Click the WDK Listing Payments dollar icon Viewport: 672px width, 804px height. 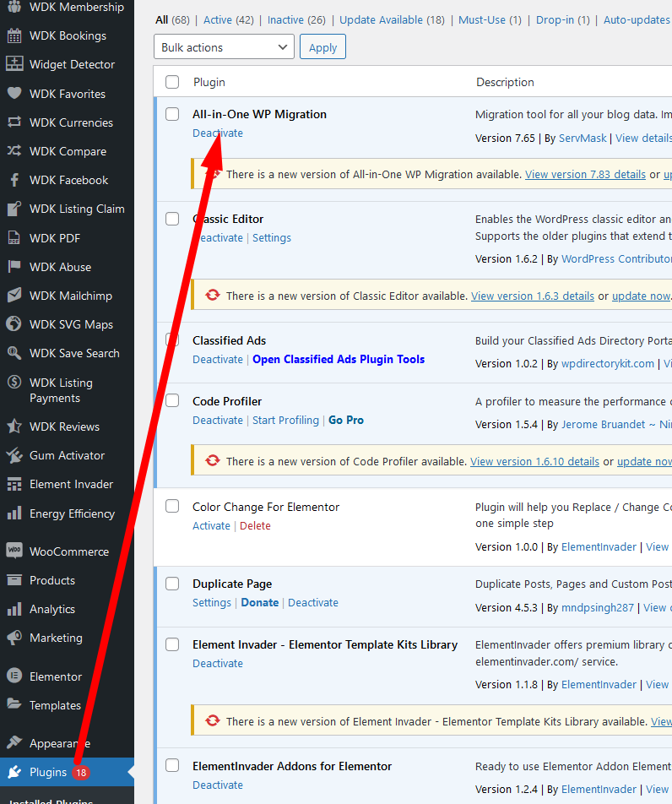(x=14, y=383)
